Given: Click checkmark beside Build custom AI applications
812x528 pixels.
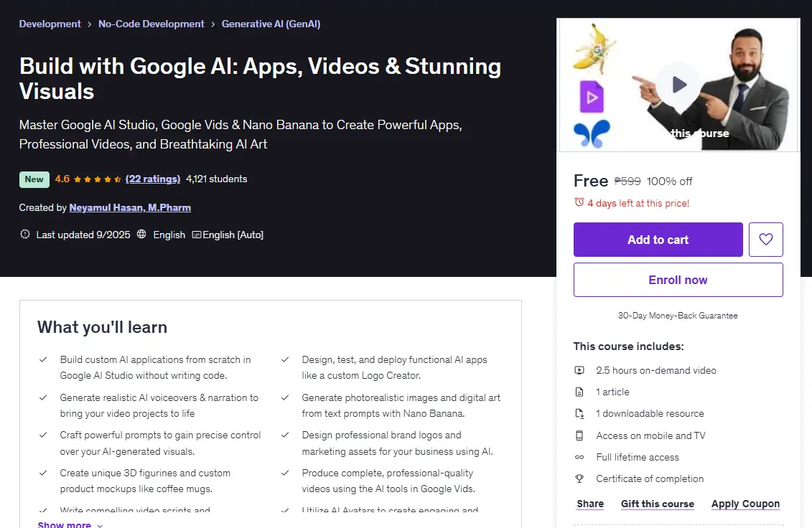Looking at the screenshot, I should click(44, 359).
